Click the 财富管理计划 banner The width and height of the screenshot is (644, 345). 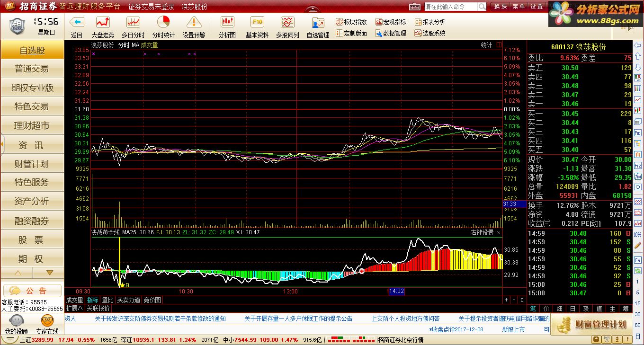coord(590,324)
